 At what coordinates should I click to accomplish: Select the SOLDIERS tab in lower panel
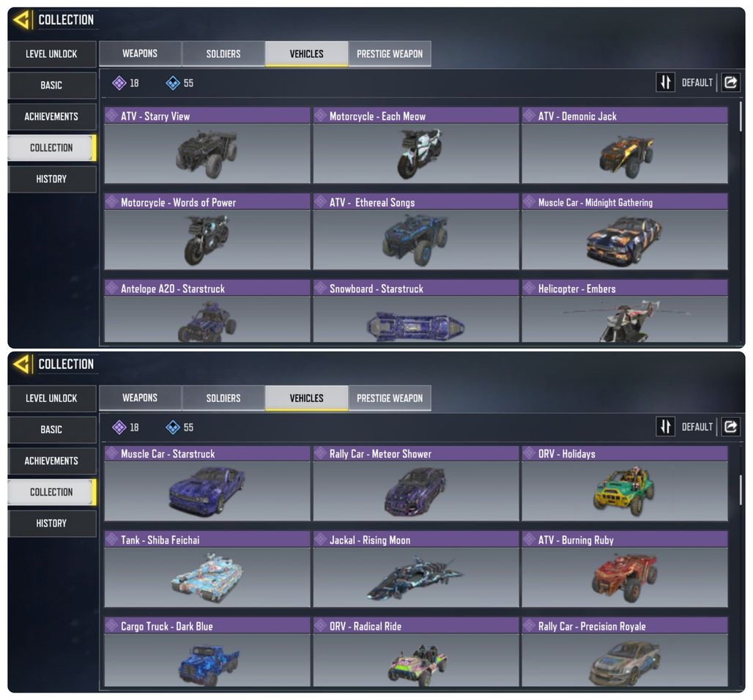(x=223, y=398)
